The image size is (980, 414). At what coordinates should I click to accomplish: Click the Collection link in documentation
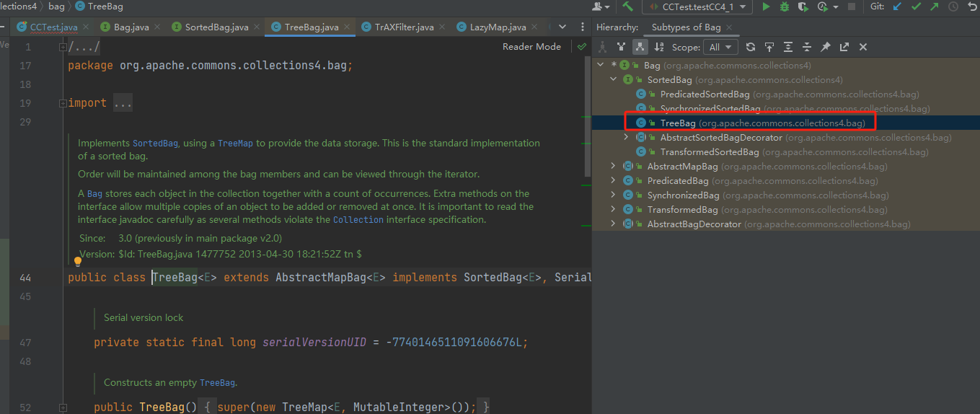coord(358,220)
